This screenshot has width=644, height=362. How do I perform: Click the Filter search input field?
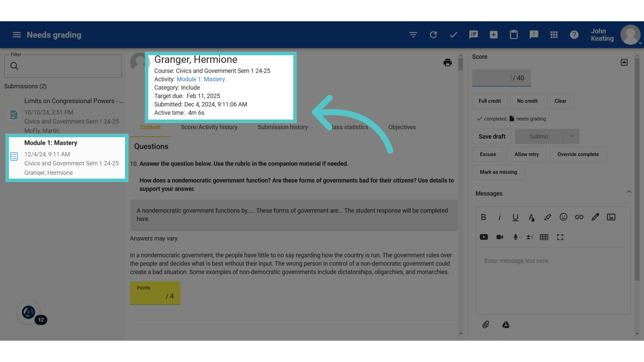pyautogui.click(x=63, y=66)
